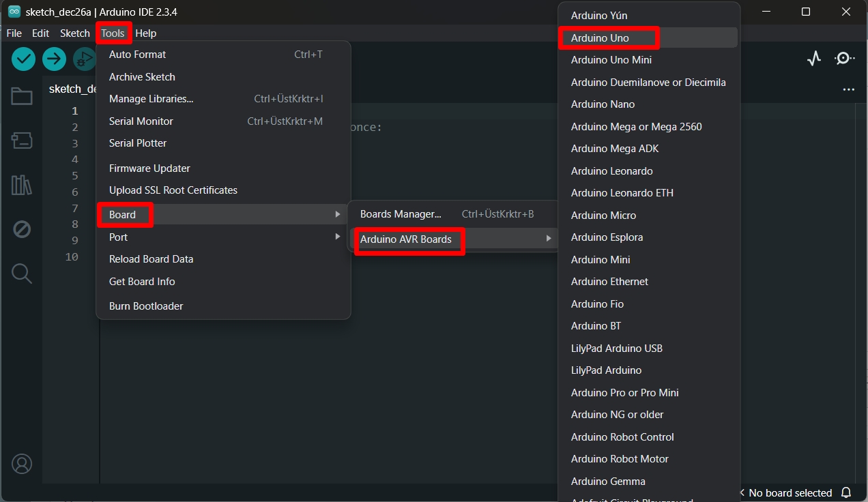Open Serial Monitor icon at top right

(845, 59)
